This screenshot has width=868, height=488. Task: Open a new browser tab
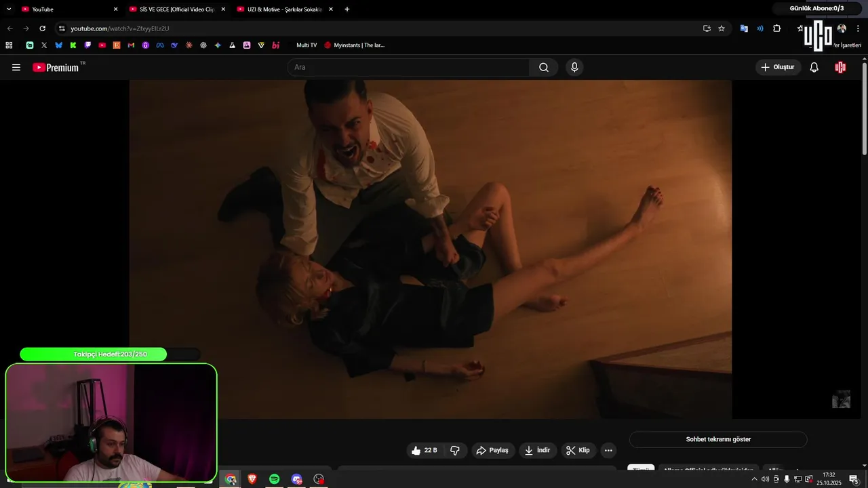[347, 9]
